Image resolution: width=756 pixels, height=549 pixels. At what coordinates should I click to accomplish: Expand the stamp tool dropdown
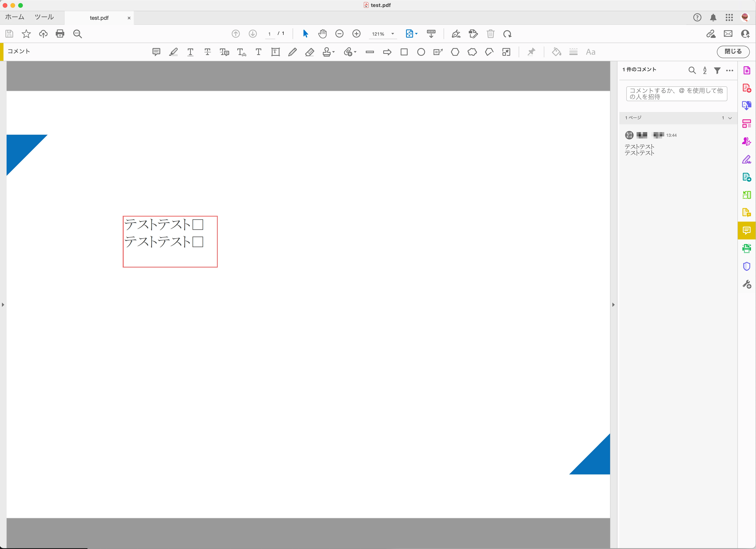pyautogui.click(x=333, y=52)
